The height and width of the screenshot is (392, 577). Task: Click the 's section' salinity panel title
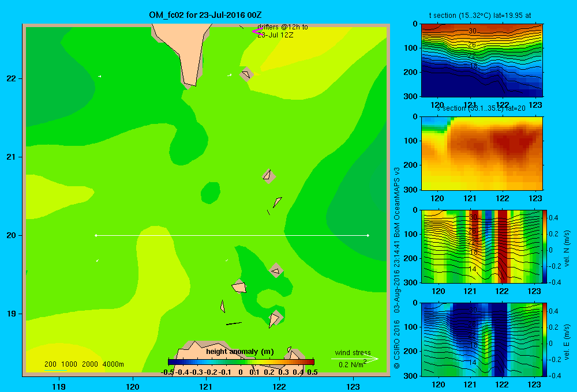481,108
